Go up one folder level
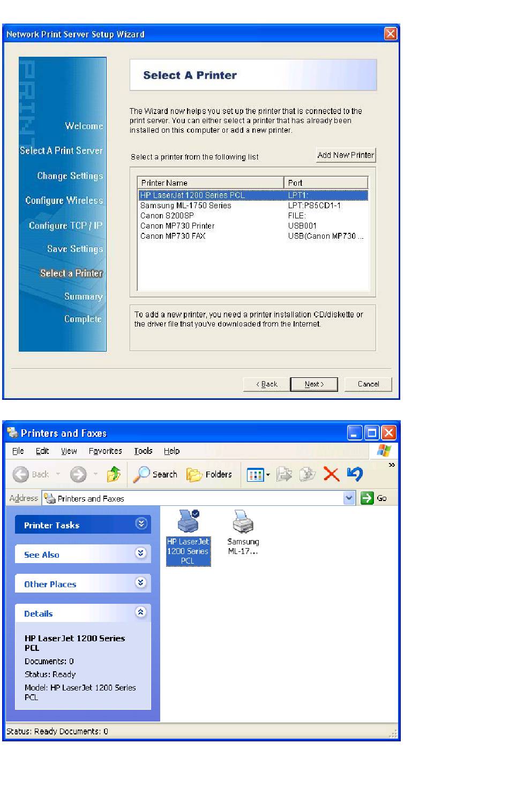Screen dimensions: 509x812 (x=114, y=474)
